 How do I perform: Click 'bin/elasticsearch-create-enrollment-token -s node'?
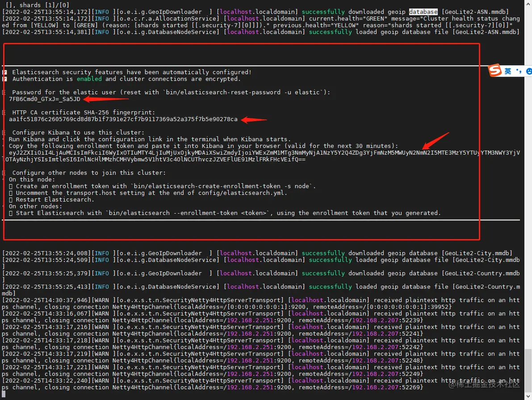[222, 186]
